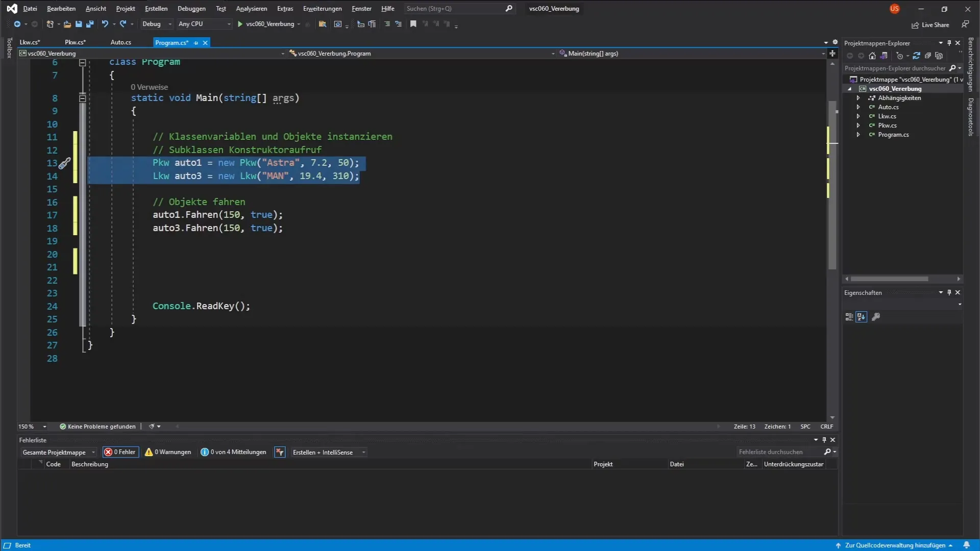Screen dimensions: 980x551
Task: Collapse the vsc060_Vererbung project node
Action: pyautogui.click(x=850, y=89)
